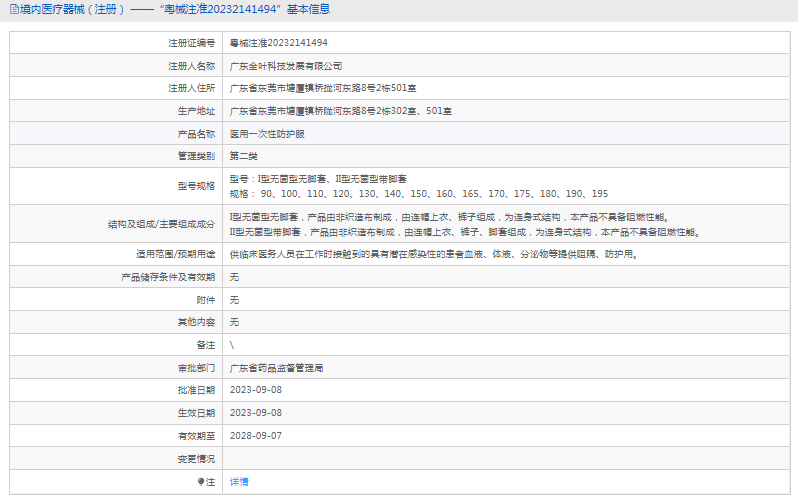The height and width of the screenshot is (502, 798).
Task: Click the 有效期至 value 2028-09-07
Action: click(x=255, y=436)
